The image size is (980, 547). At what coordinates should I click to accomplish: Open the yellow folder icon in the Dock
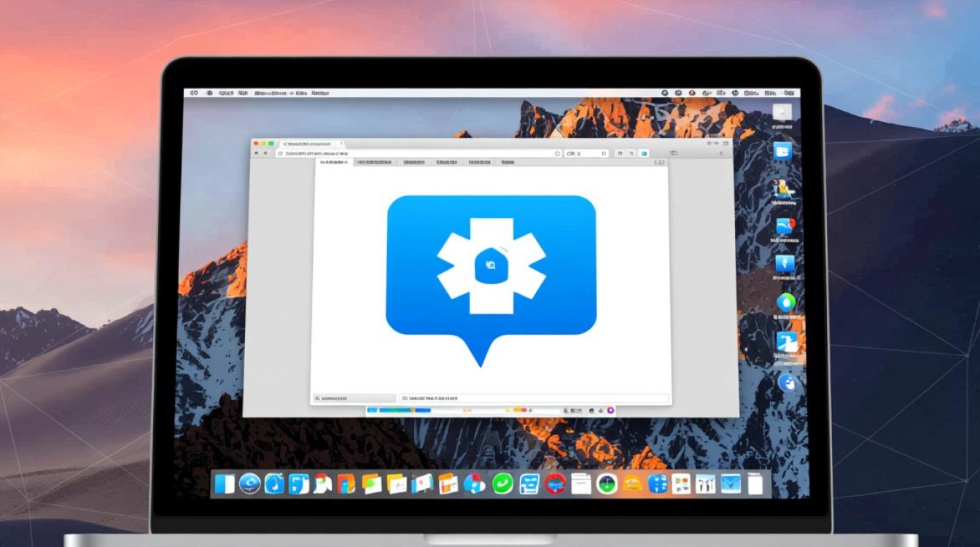(633, 484)
